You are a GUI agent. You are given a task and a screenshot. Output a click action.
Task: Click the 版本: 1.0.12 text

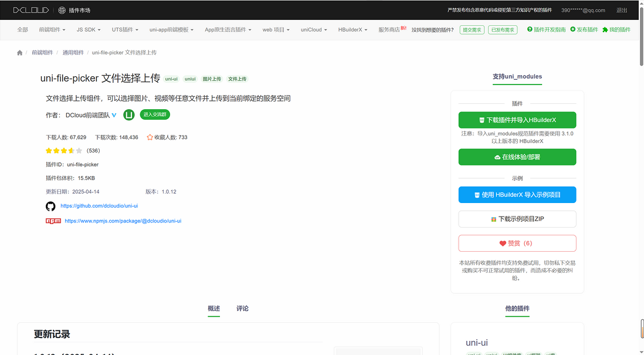coord(161,191)
